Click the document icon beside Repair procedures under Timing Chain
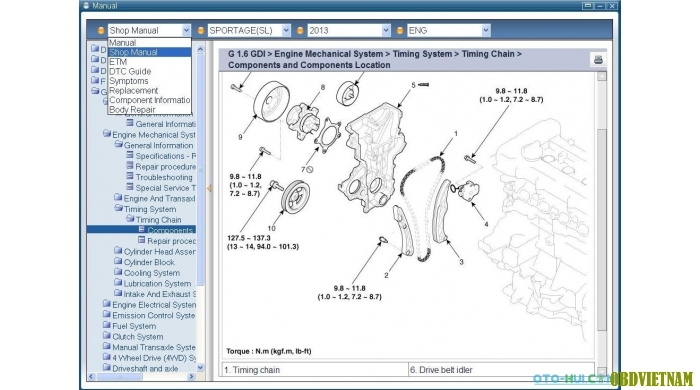 pos(142,240)
